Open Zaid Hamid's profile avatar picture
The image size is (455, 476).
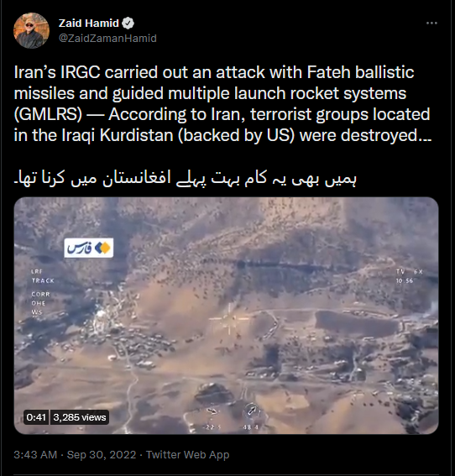pyautogui.click(x=31, y=30)
